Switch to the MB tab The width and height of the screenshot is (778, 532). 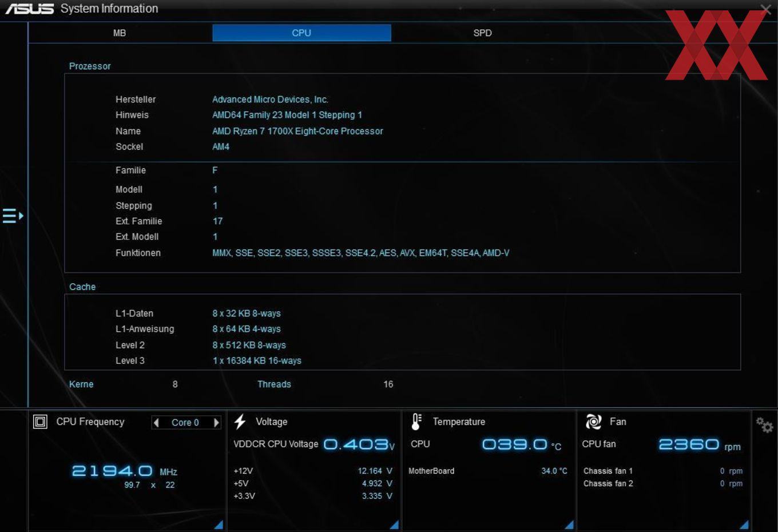(x=120, y=33)
